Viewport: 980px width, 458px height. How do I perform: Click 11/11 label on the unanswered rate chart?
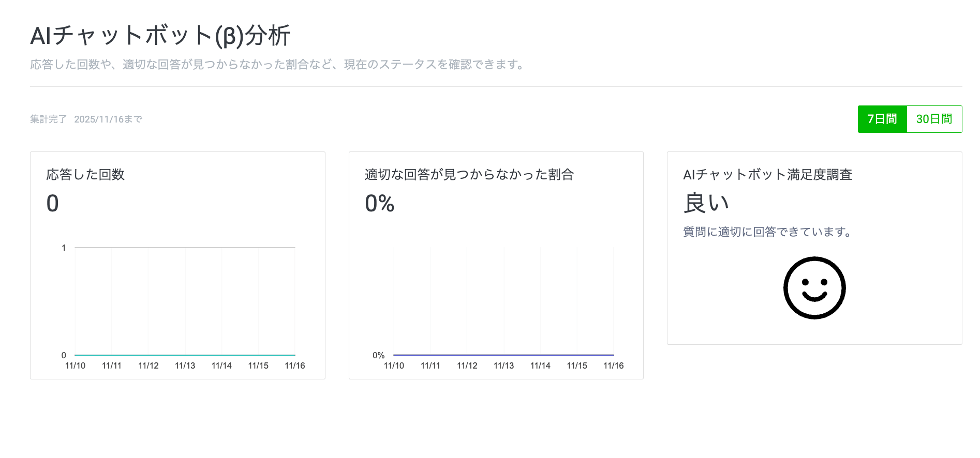tap(430, 365)
